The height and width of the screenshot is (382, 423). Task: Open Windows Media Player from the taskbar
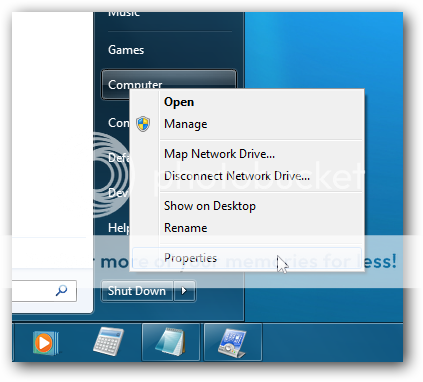click(46, 342)
